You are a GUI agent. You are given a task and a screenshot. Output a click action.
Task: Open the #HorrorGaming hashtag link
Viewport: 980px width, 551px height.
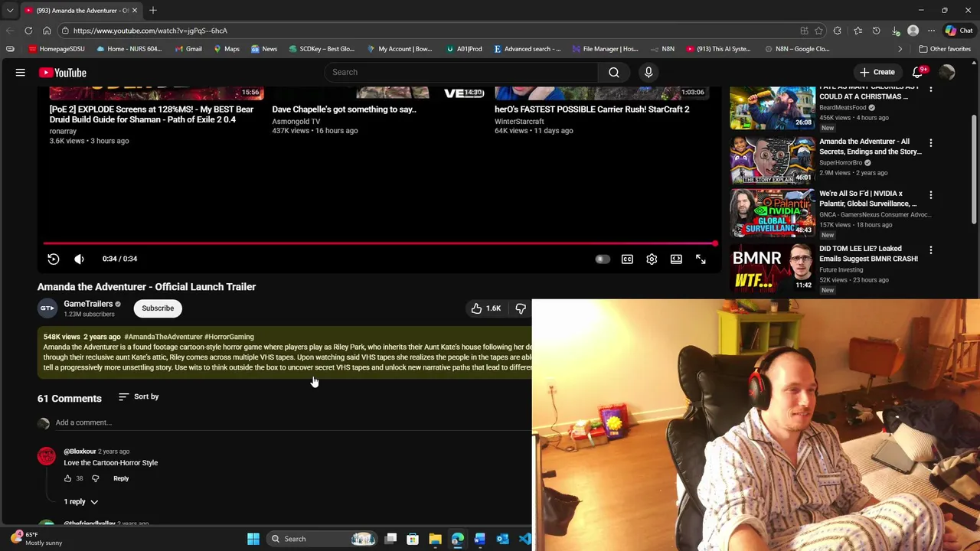tap(229, 337)
